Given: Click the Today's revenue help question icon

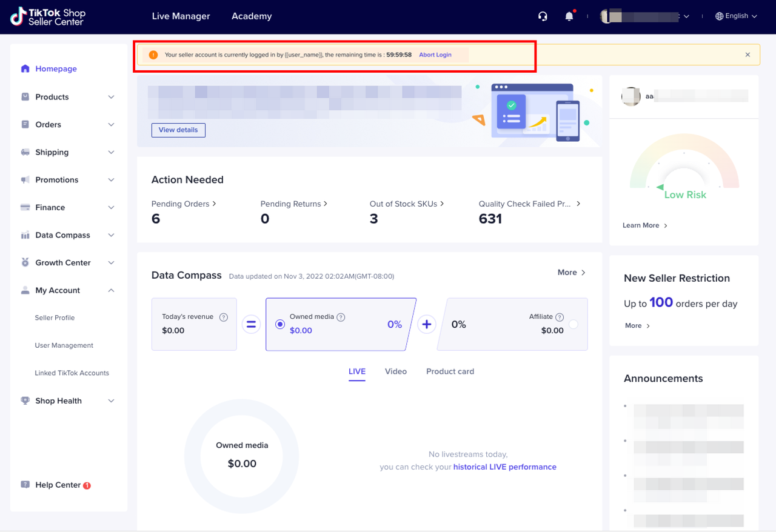Looking at the screenshot, I should point(224,317).
